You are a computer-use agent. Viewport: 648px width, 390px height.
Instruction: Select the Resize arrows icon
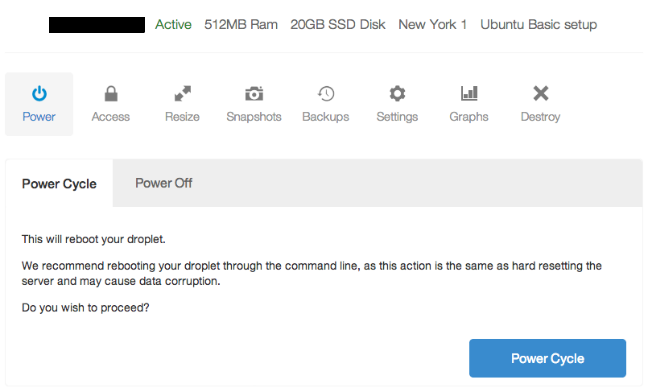point(182,94)
